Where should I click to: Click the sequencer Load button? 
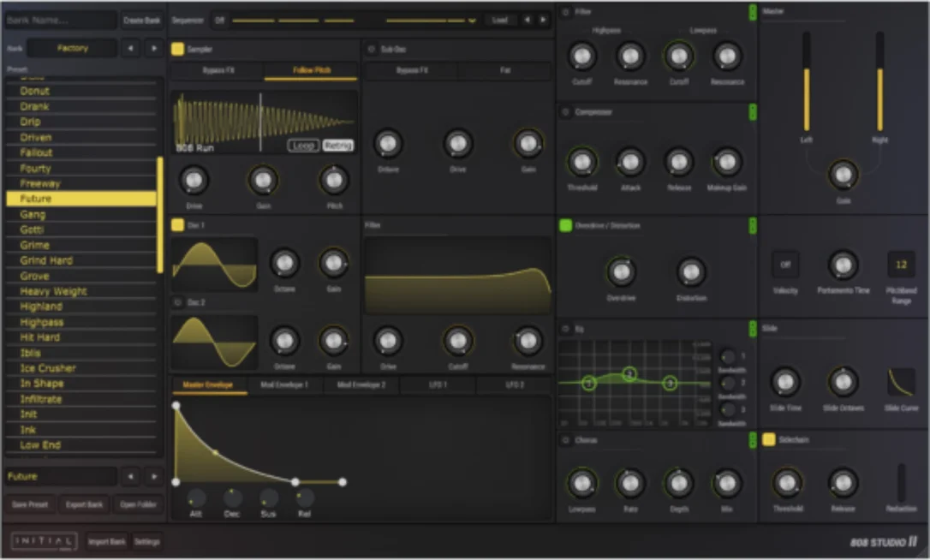pos(500,21)
